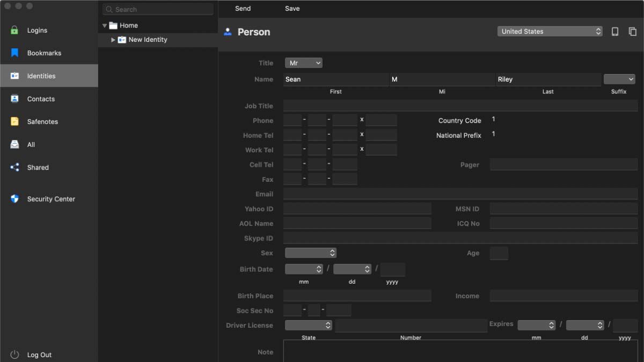Click the magnifier icon in the search box
This screenshot has height=362, width=644.
pos(109,9)
